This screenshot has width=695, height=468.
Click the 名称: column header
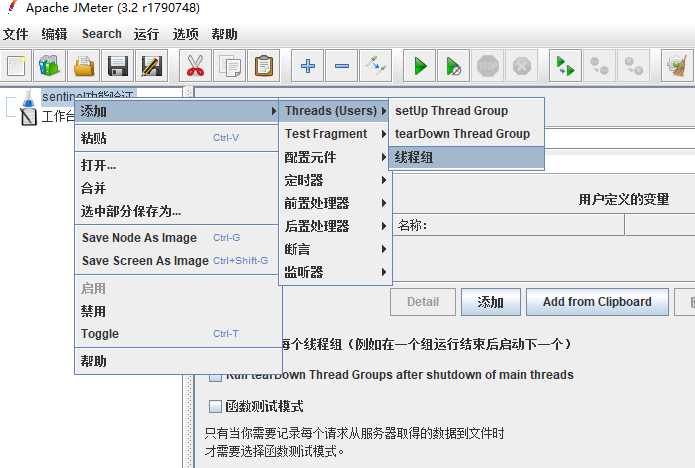pos(509,225)
